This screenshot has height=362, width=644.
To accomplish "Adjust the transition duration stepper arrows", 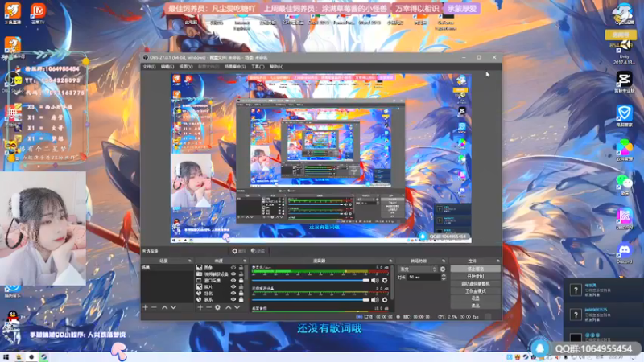I will pyautogui.click(x=444, y=278).
